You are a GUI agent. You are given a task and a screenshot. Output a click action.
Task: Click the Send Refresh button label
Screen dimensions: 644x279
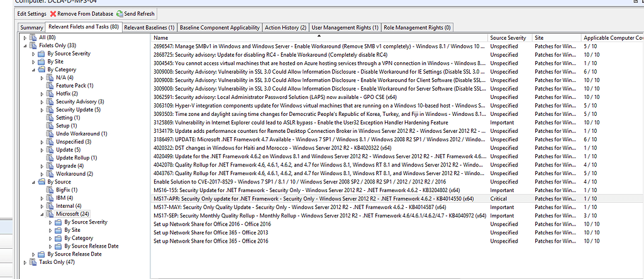point(139,14)
